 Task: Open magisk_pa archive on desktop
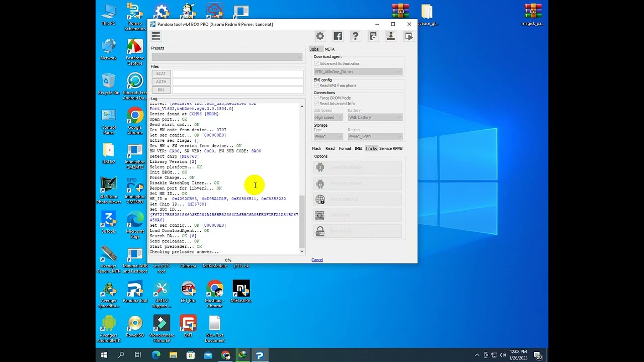click(533, 15)
